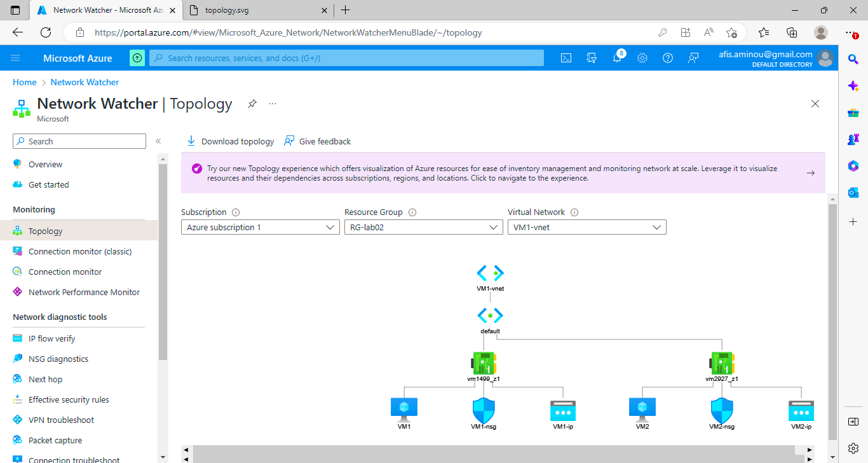The height and width of the screenshot is (463, 868).
Task: Close the Network Watcher blade
Action: tap(815, 104)
